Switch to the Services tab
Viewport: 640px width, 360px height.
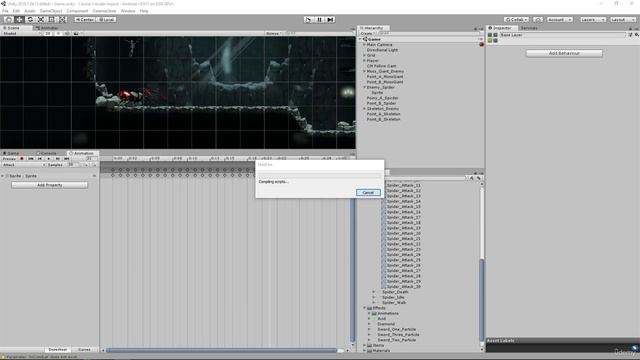(x=529, y=28)
